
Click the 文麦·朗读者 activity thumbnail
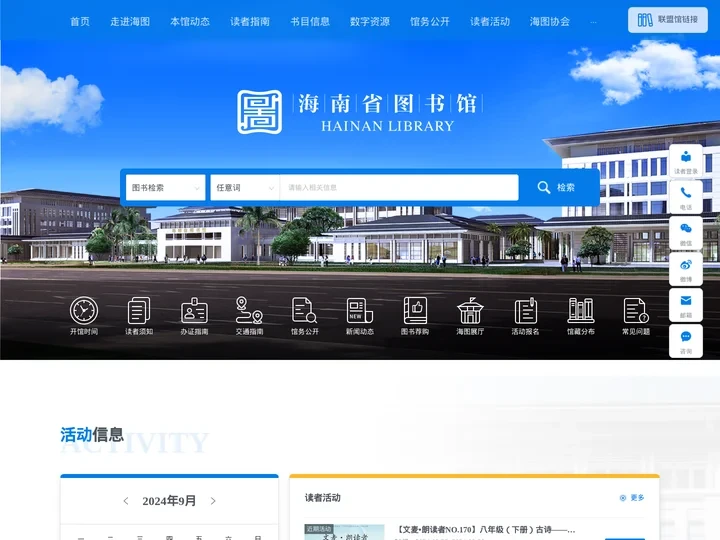point(344,532)
